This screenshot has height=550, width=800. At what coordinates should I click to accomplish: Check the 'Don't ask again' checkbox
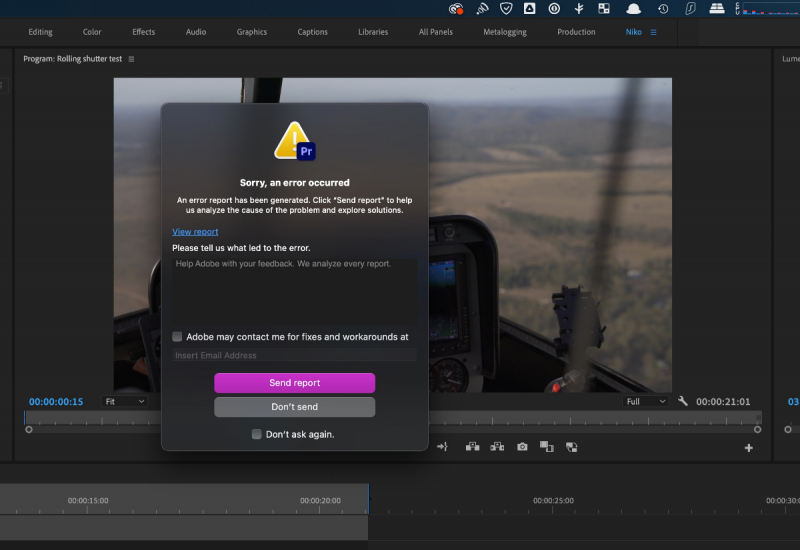(x=257, y=434)
